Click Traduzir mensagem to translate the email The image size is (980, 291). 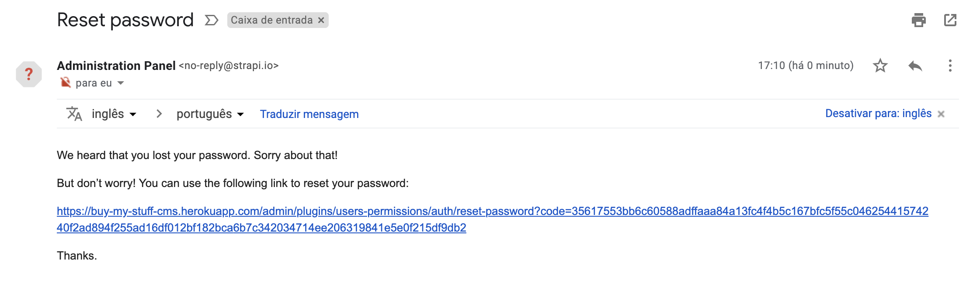[x=309, y=114]
